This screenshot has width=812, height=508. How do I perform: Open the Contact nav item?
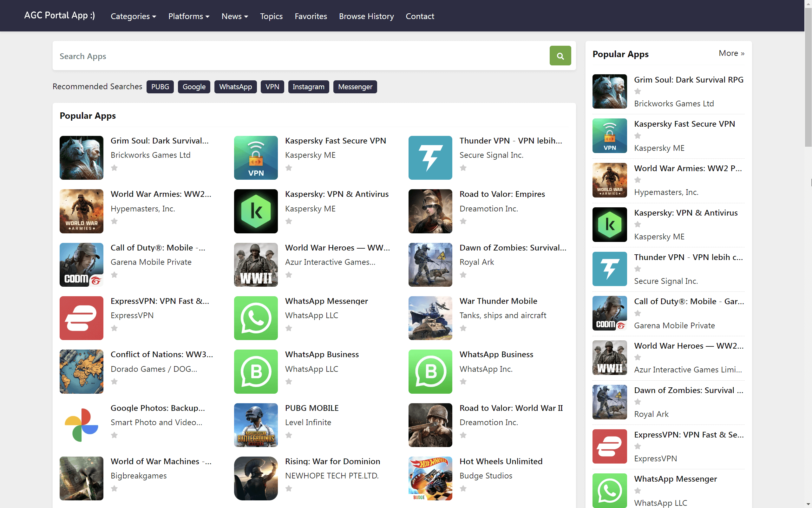tap(420, 16)
